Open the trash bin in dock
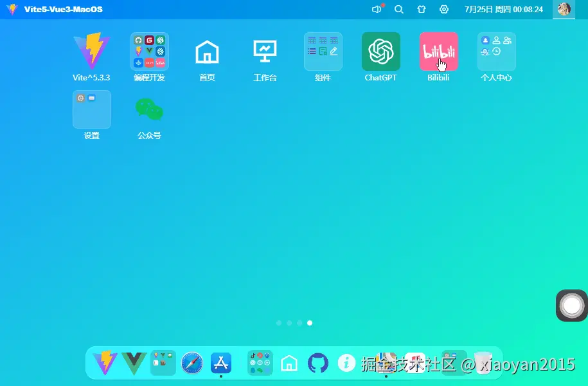 click(x=483, y=363)
